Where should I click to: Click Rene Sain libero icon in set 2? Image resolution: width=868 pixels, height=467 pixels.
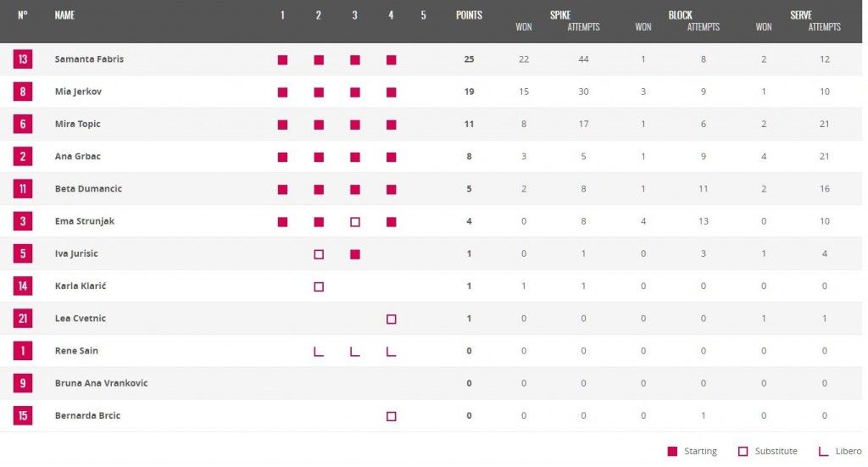[319, 351]
